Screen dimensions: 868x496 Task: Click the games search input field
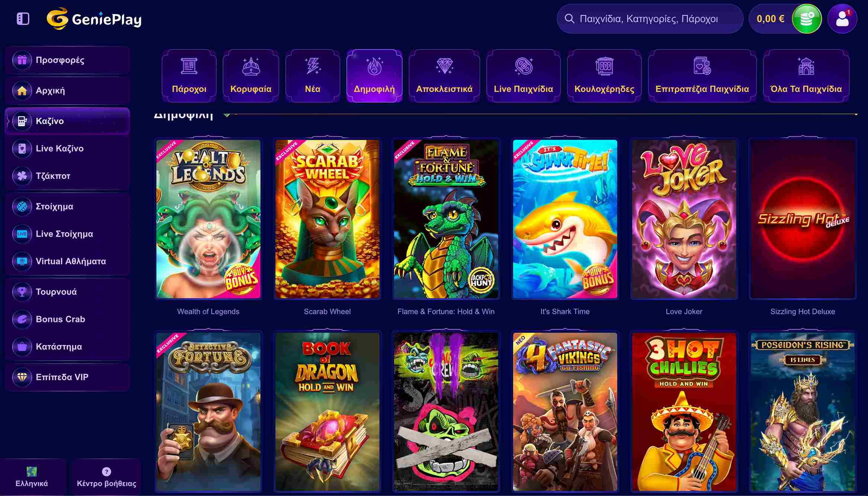[650, 19]
